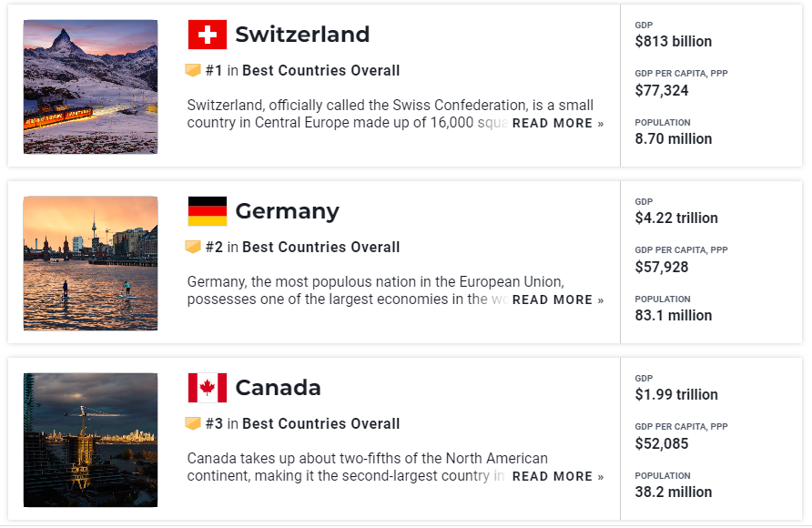Follow Germany's Best Countries Overall link
812x528 pixels.
[x=321, y=247]
